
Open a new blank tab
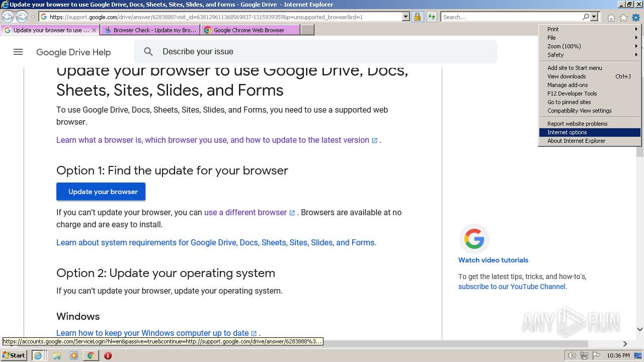(307, 30)
